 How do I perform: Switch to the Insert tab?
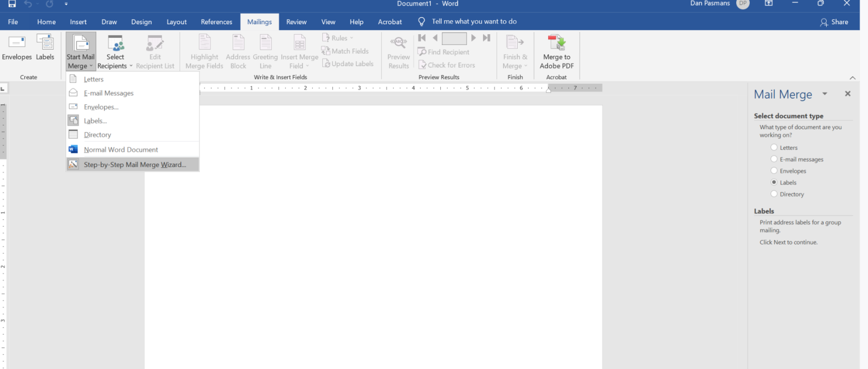(x=79, y=22)
